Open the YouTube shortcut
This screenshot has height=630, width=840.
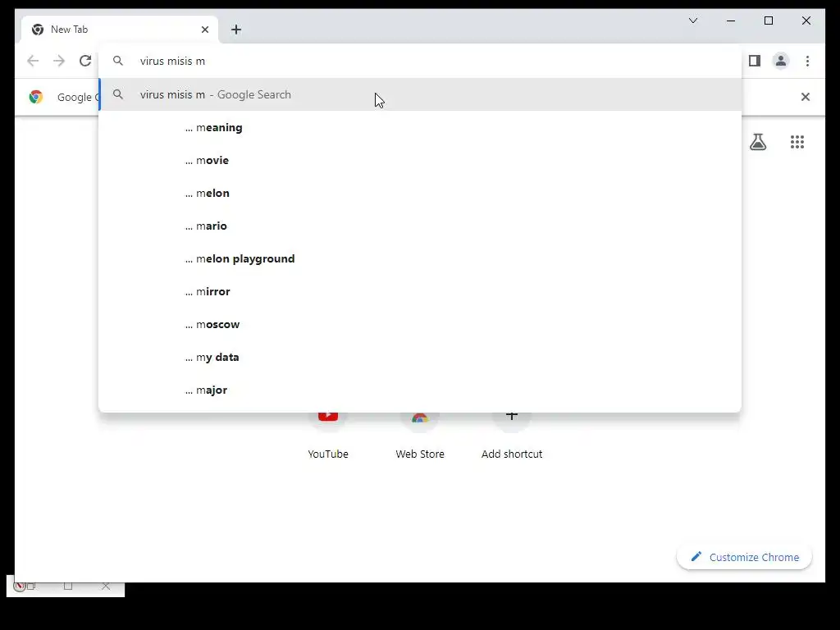(x=328, y=435)
